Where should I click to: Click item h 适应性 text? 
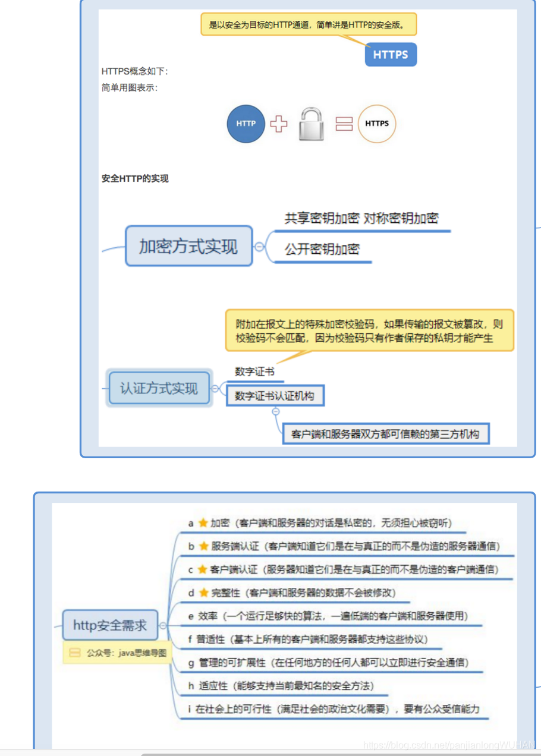click(281, 686)
